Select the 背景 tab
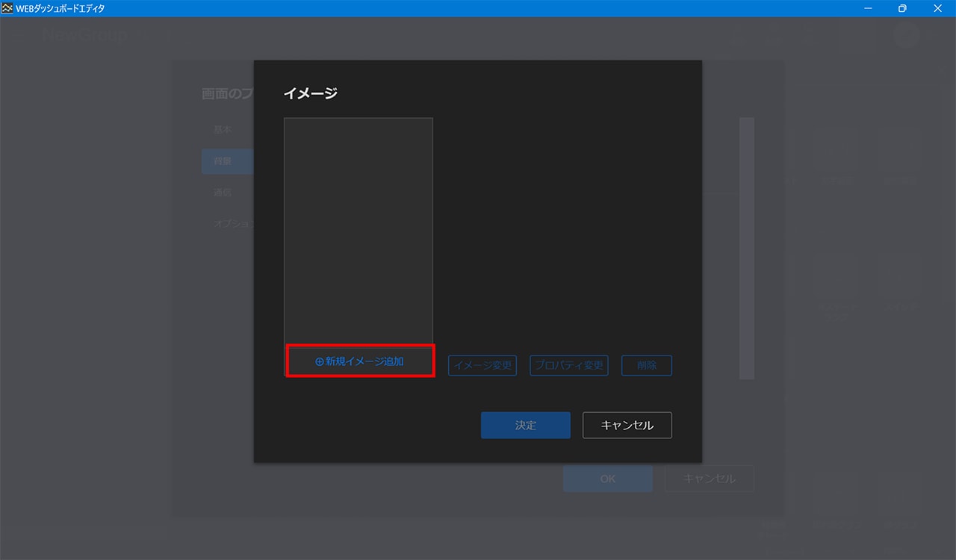This screenshot has height=560, width=956. tap(223, 161)
